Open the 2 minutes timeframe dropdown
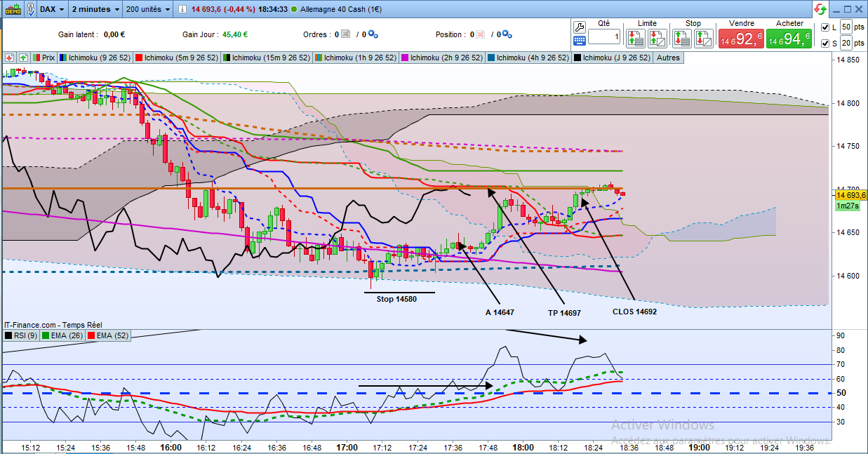The width and height of the screenshot is (868, 454). coord(95,9)
